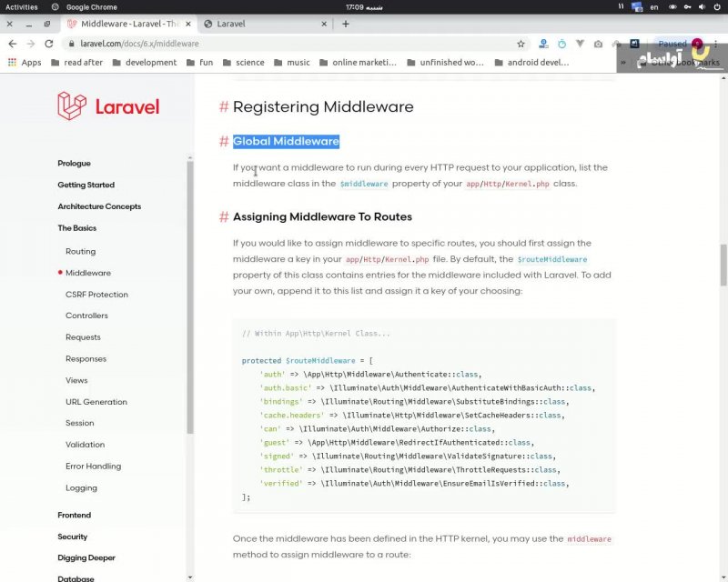Reload the page with the refresh button
Viewport: 728px width, 582px height.
coord(48,44)
